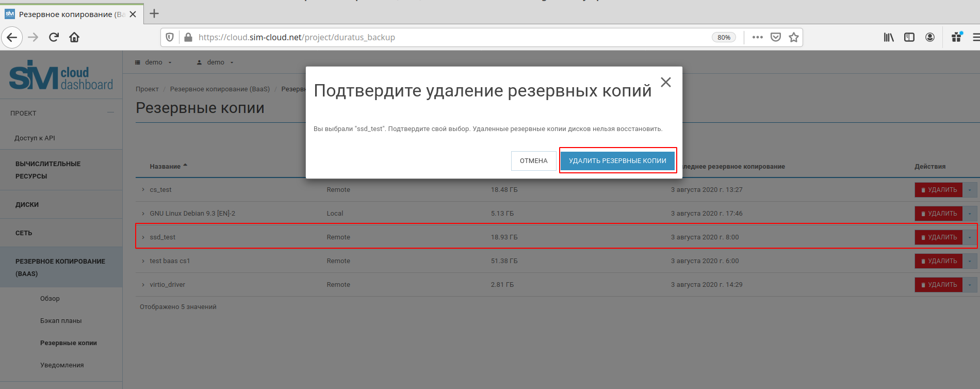Open the dropdown arrow beside ssd_test Удалить

point(970,237)
